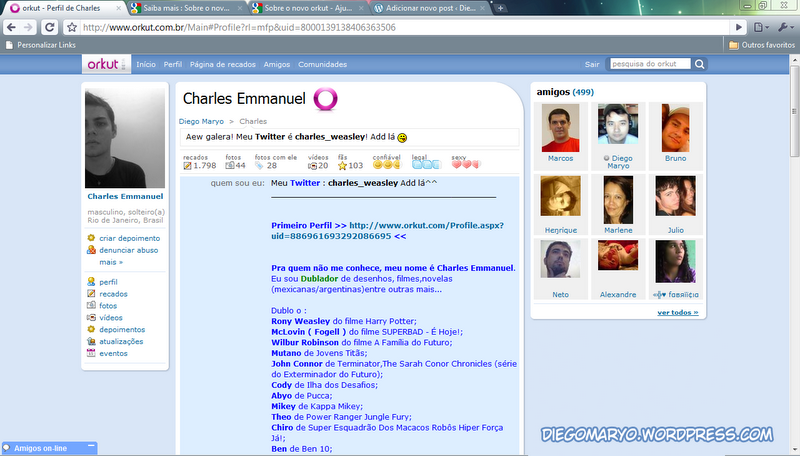800x456 pixels.
Task: Click the atualizações icon in sidebar
Action: (x=91, y=341)
